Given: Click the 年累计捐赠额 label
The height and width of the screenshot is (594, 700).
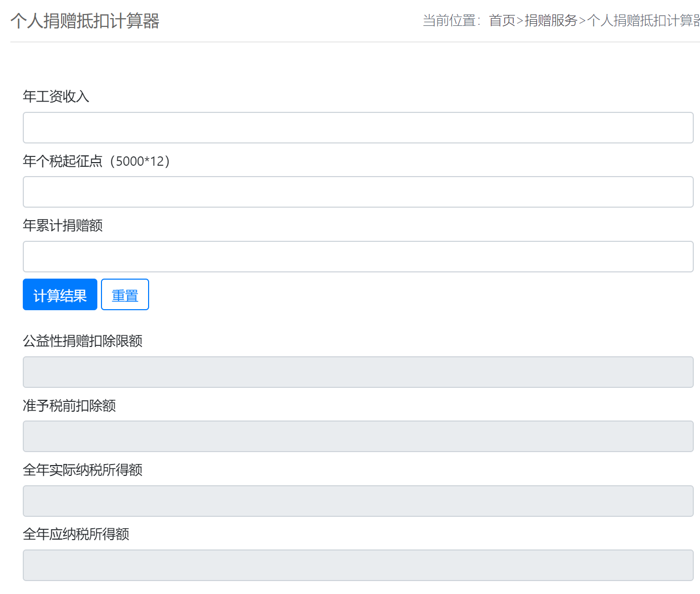Looking at the screenshot, I should (63, 225).
